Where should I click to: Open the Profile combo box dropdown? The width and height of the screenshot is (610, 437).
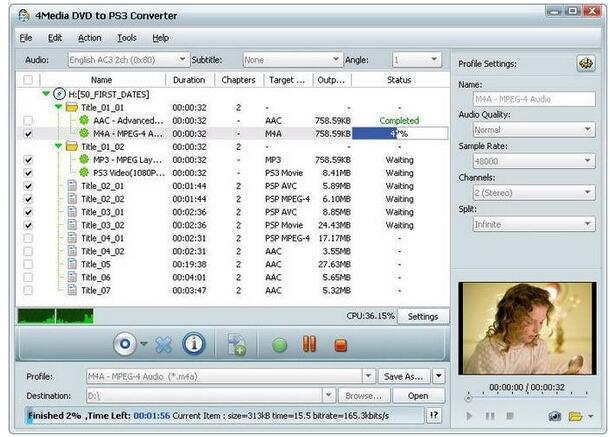click(x=368, y=376)
